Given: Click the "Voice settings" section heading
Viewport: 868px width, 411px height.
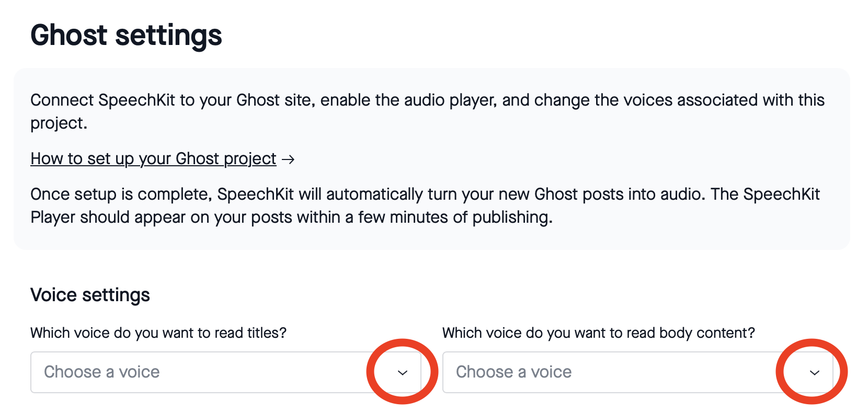Looking at the screenshot, I should click(x=90, y=295).
